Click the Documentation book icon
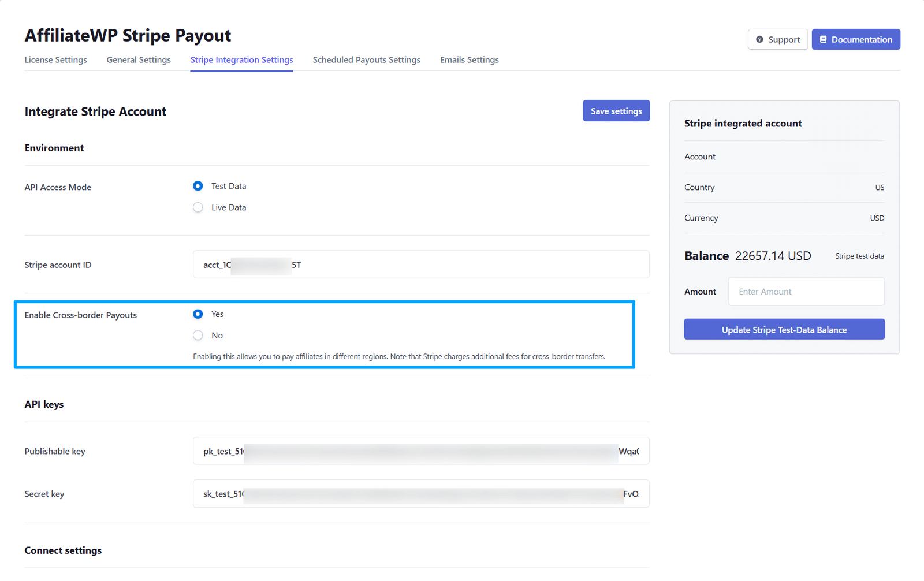 [823, 39]
